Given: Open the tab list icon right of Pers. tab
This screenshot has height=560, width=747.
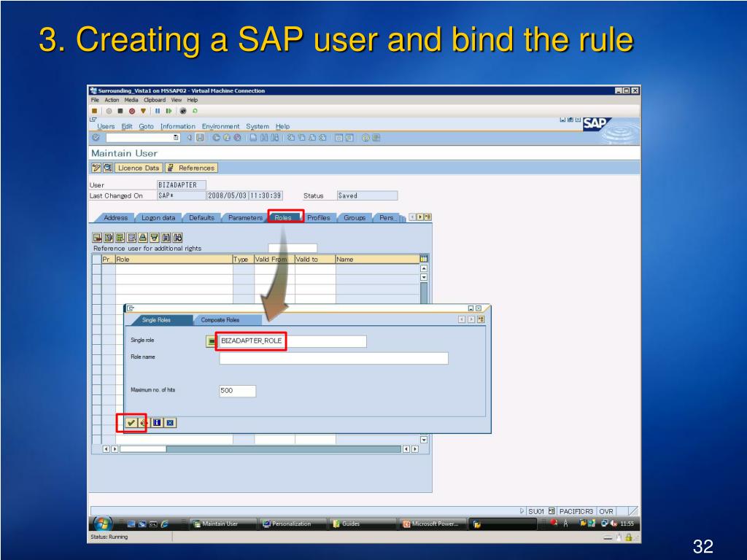Looking at the screenshot, I should pos(427,217).
